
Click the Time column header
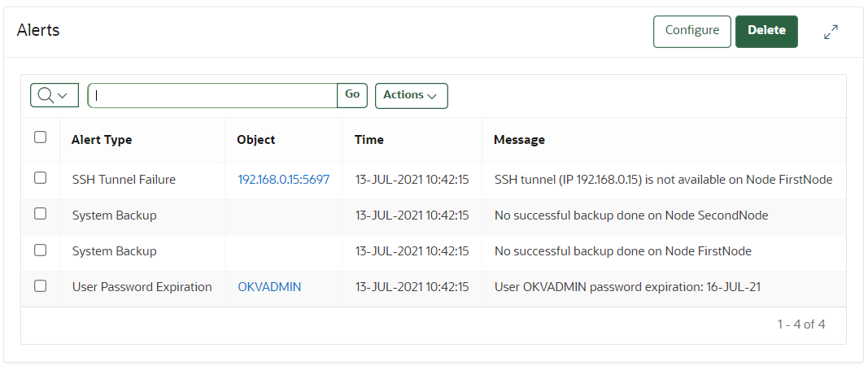[x=369, y=140]
